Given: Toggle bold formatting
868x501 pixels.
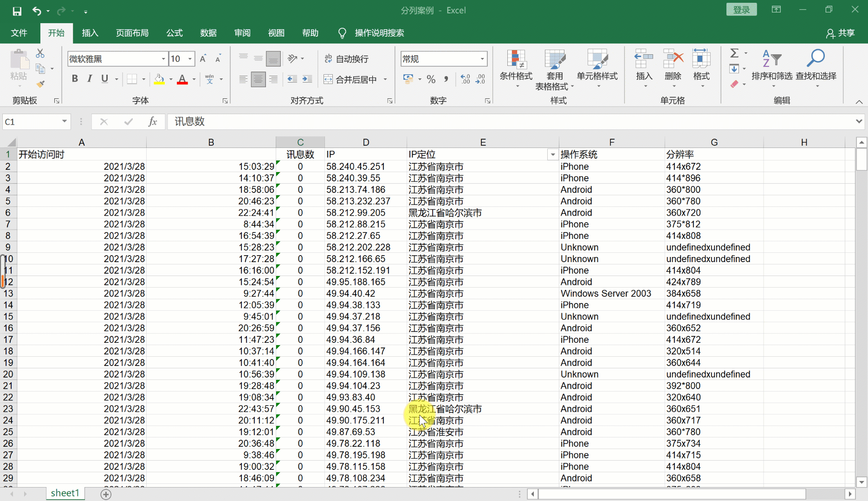Looking at the screenshot, I should point(75,79).
